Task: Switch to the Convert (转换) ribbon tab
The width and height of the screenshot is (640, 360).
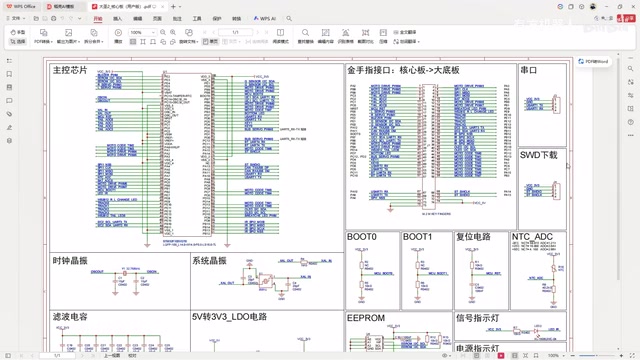Action: click(236, 19)
